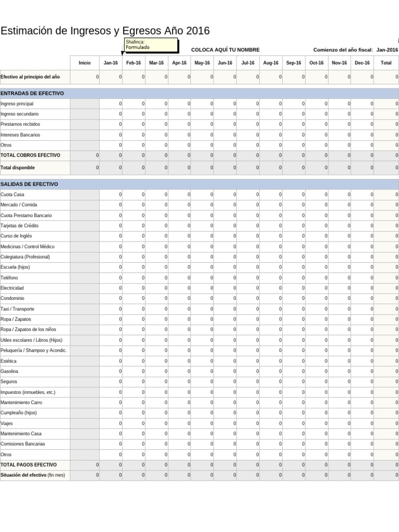This screenshot has width=399, height=532.
Task: Click the Total cell in 'Seguros' row
Action: (x=386, y=382)
